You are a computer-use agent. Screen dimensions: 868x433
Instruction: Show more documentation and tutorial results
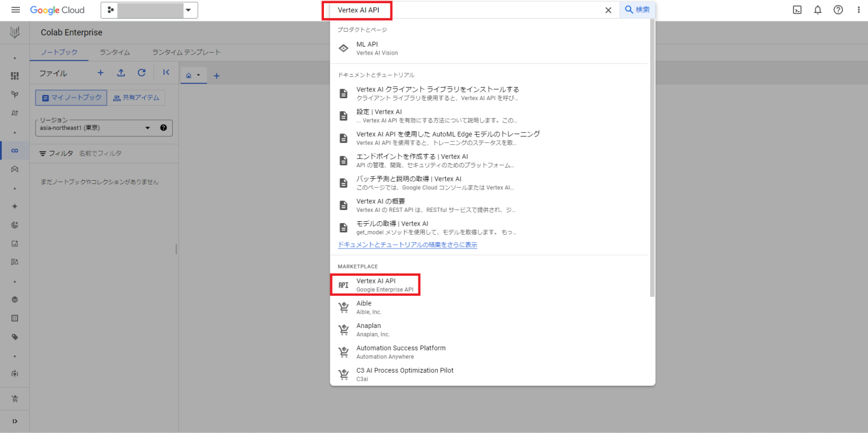[407, 245]
